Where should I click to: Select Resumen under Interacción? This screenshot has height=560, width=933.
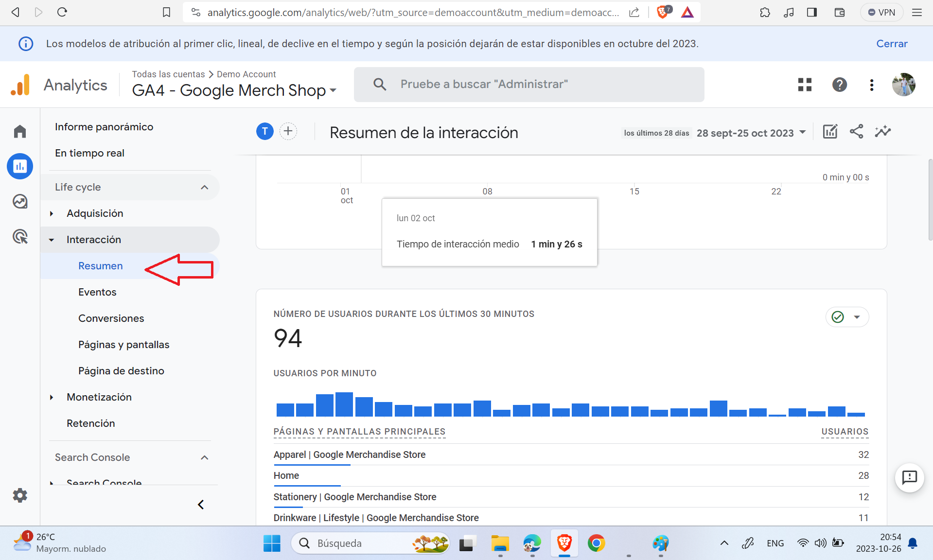[x=101, y=266]
